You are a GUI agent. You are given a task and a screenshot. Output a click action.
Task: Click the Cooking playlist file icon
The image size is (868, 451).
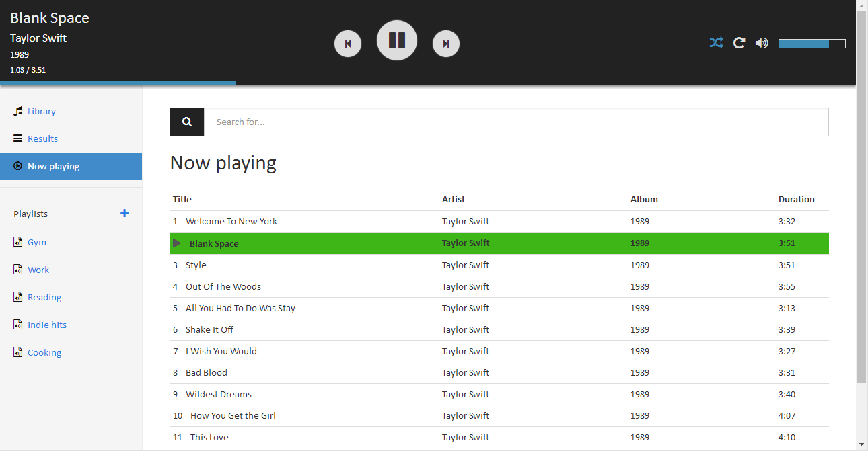pos(18,352)
